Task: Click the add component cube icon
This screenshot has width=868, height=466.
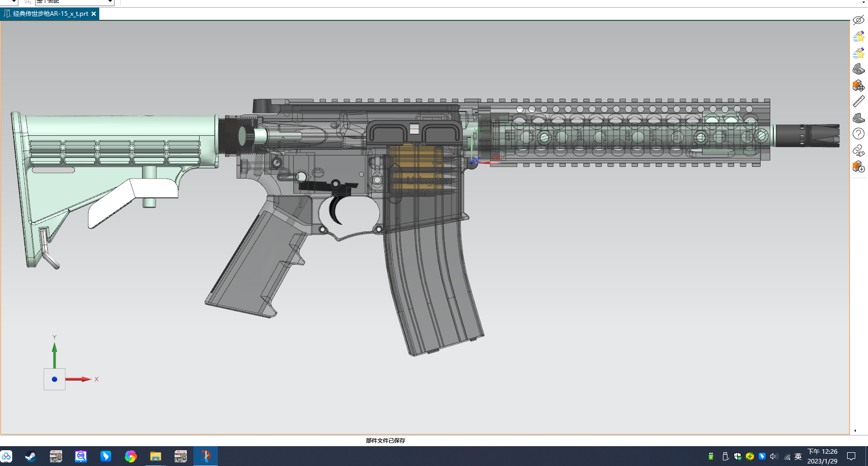Action: click(858, 166)
